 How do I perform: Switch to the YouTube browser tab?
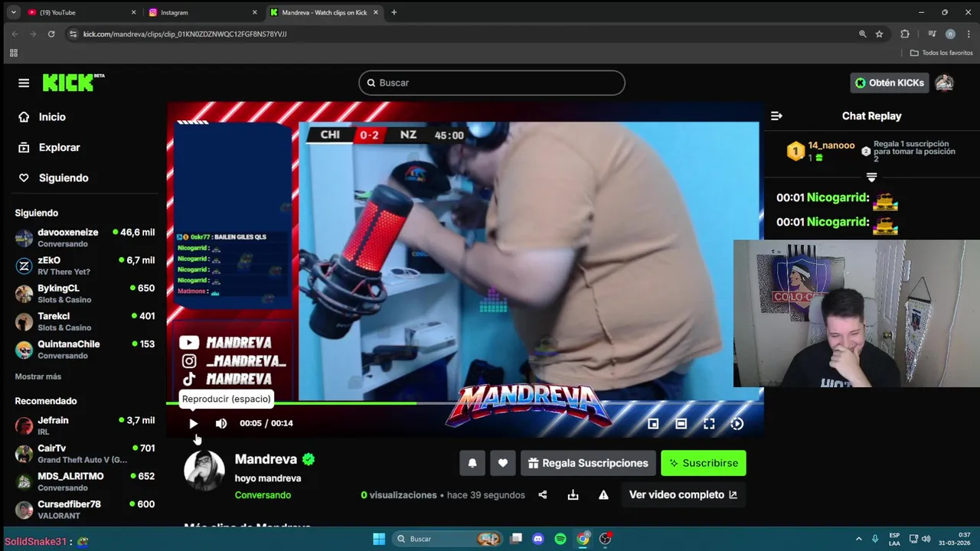pyautogui.click(x=80, y=12)
